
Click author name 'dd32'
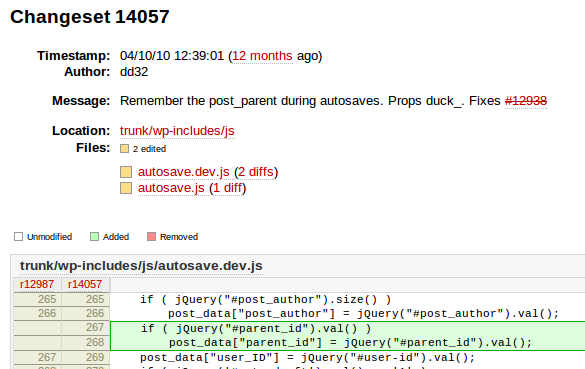(x=134, y=72)
